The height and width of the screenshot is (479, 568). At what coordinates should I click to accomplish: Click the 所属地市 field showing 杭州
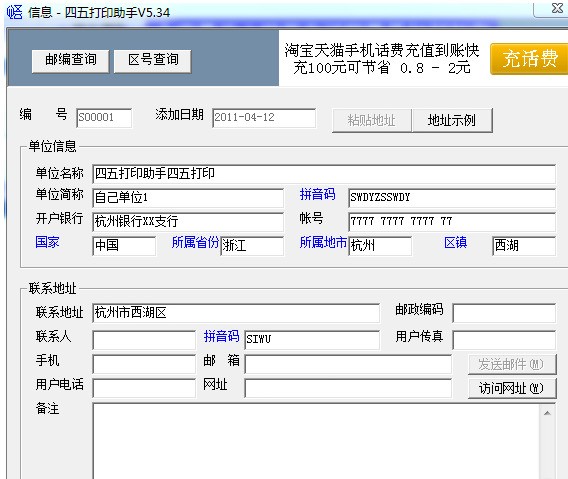pyautogui.click(x=380, y=246)
